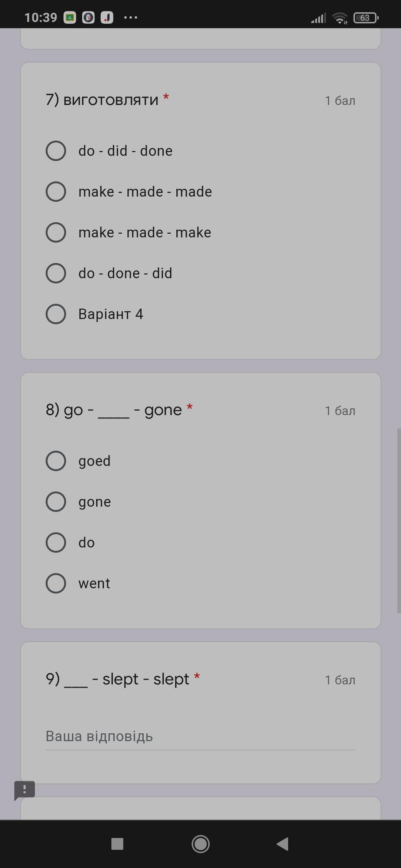Focus the "Ваша відповідь" answer field
This screenshot has height=868, width=401.
pos(200,737)
